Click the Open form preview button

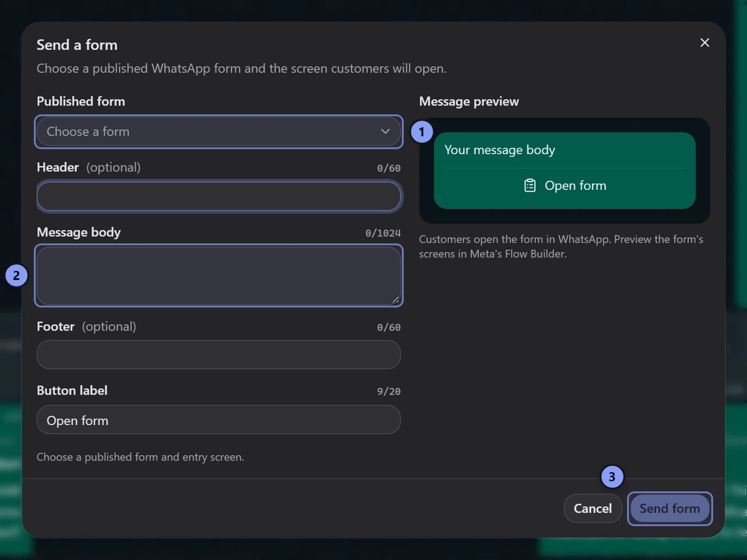click(x=565, y=186)
